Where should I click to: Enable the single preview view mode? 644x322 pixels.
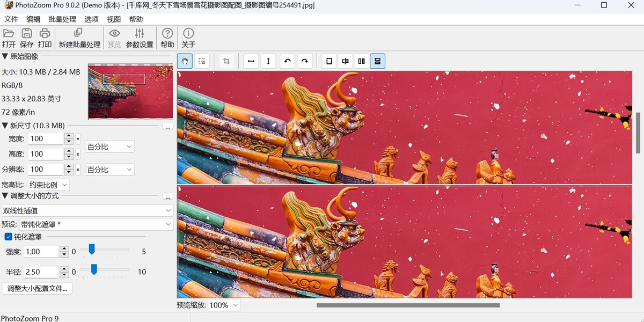click(x=328, y=61)
